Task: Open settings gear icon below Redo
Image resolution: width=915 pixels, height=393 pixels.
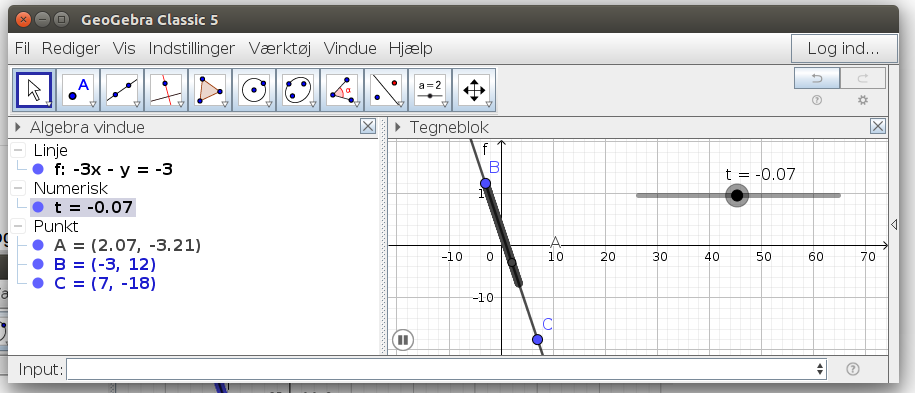Action: [863, 100]
